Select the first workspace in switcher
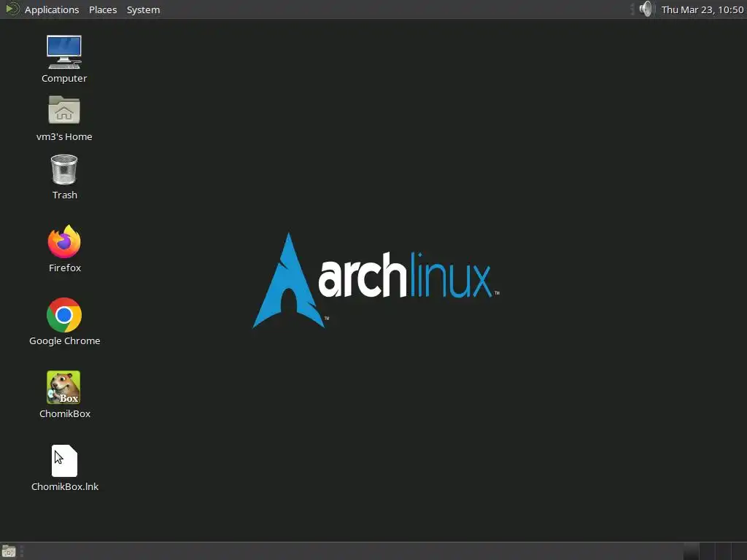The height and width of the screenshot is (560, 747). (692, 551)
